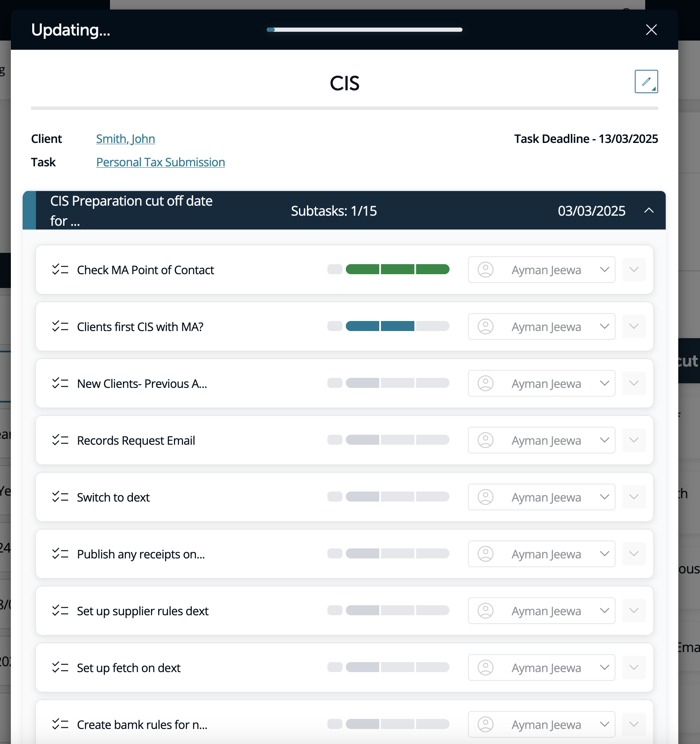Click the 'Task Deadline - 13/03/2025' text
The image size is (700, 744).
(586, 139)
